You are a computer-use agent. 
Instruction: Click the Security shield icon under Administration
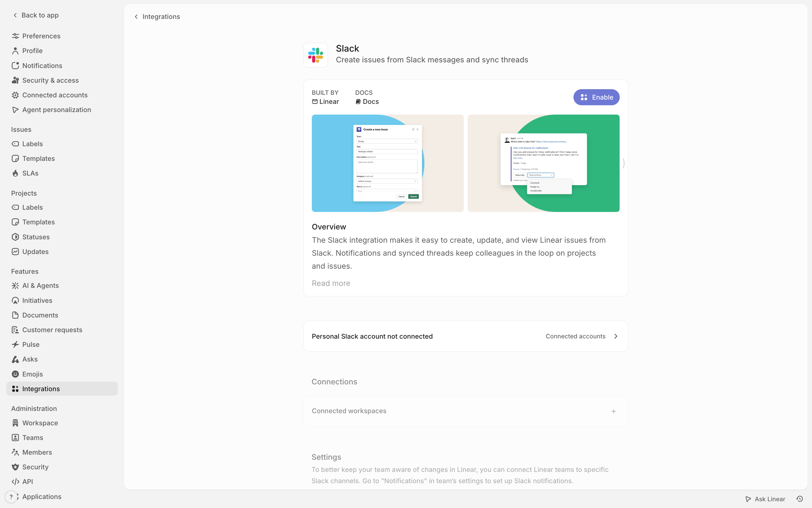click(x=15, y=467)
